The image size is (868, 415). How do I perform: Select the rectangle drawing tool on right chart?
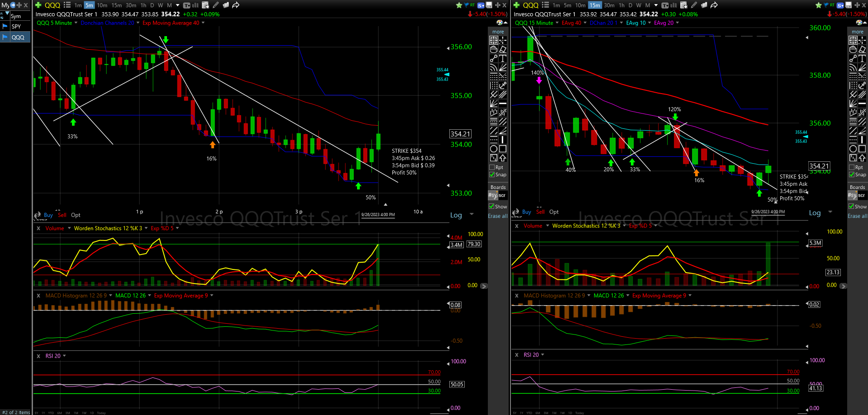862,149
